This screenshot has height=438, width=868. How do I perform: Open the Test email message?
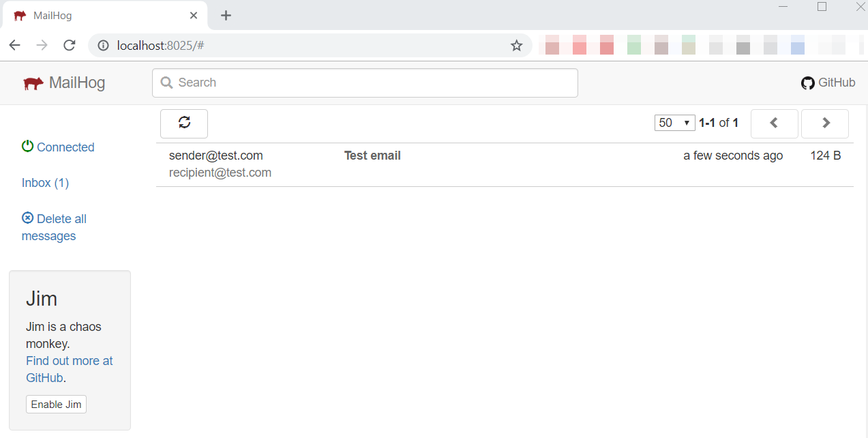[372, 156]
